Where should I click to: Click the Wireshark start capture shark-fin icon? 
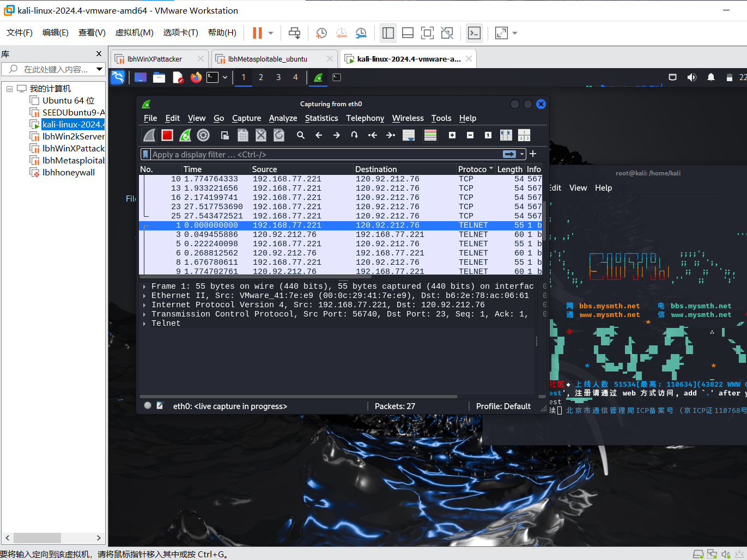(149, 135)
